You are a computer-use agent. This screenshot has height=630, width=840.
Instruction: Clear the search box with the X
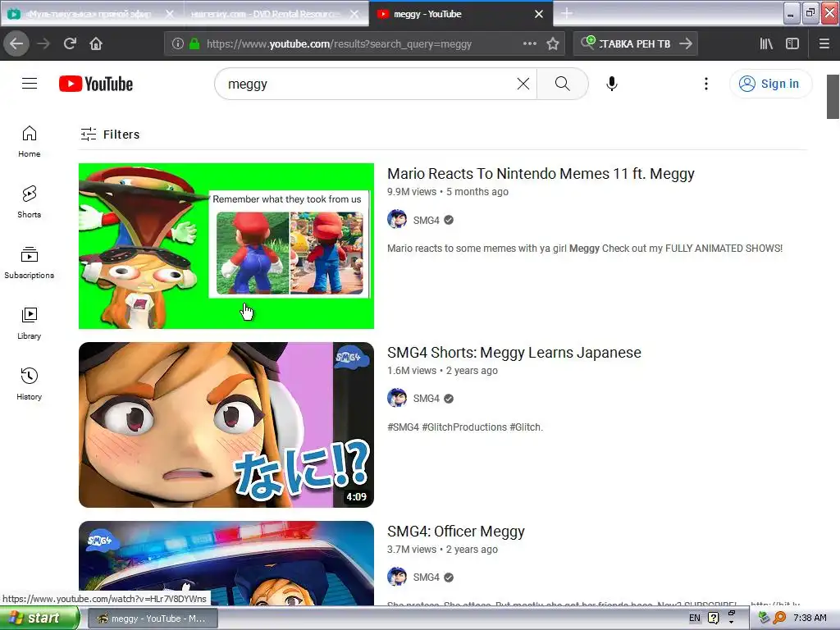(x=523, y=84)
